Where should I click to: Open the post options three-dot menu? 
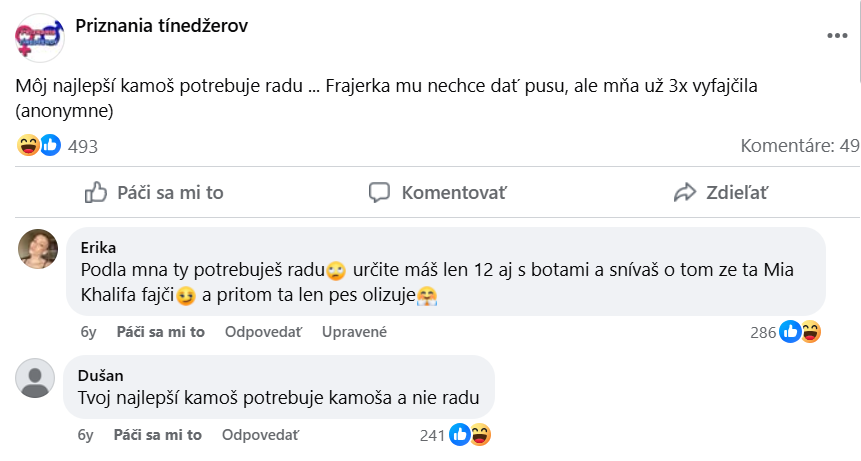point(837,35)
